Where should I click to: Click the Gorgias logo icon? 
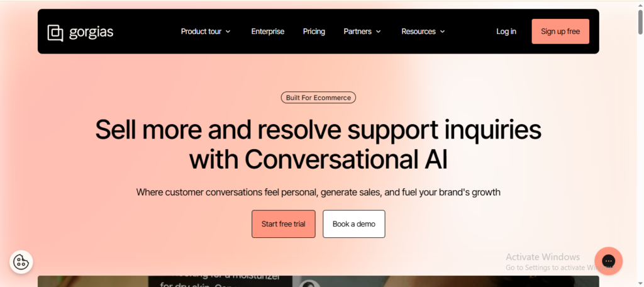click(55, 32)
